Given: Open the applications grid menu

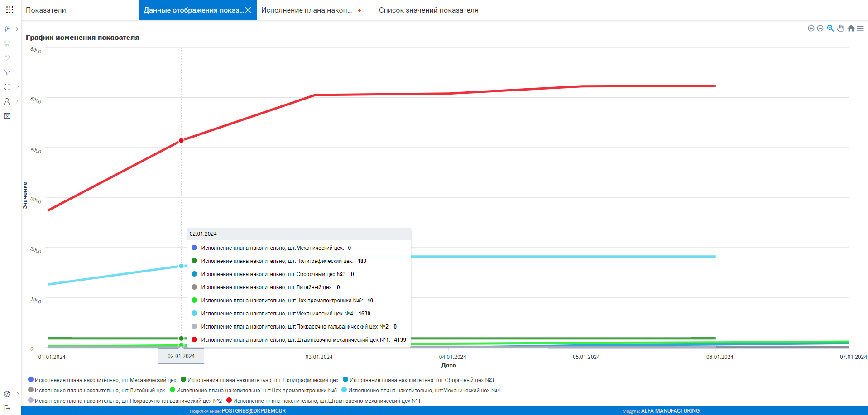Looking at the screenshot, I should tap(10, 10).
